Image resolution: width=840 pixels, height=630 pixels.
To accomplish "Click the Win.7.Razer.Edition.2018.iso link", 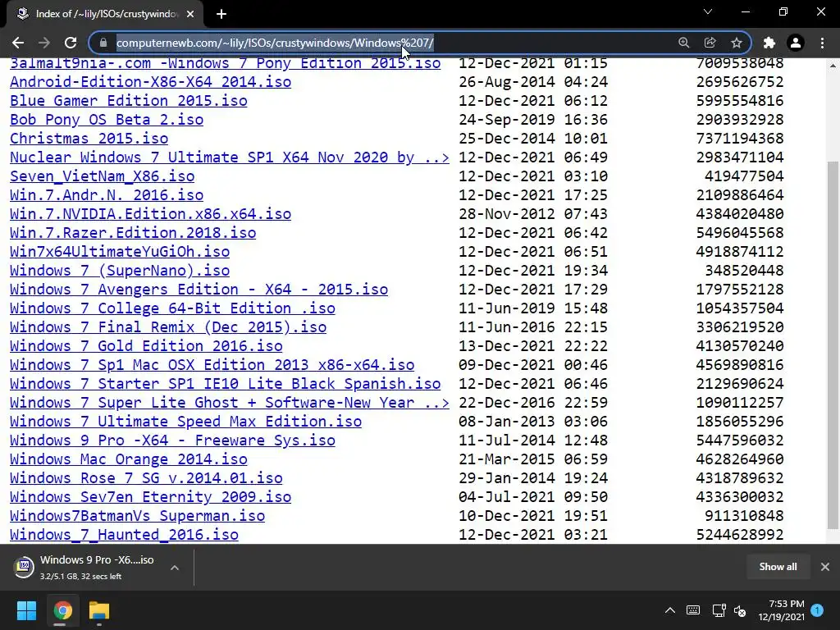I will pyautogui.click(x=133, y=232).
